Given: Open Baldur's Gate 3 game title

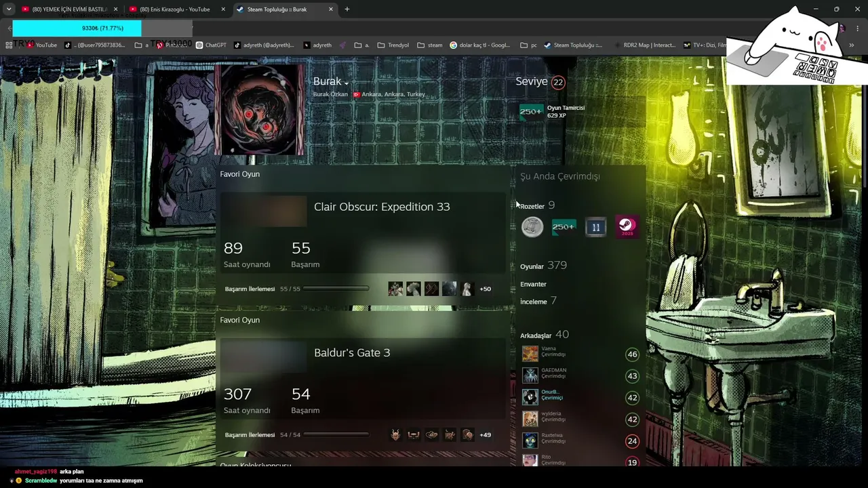Looking at the screenshot, I should pyautogui.click(x=352, y=352).
